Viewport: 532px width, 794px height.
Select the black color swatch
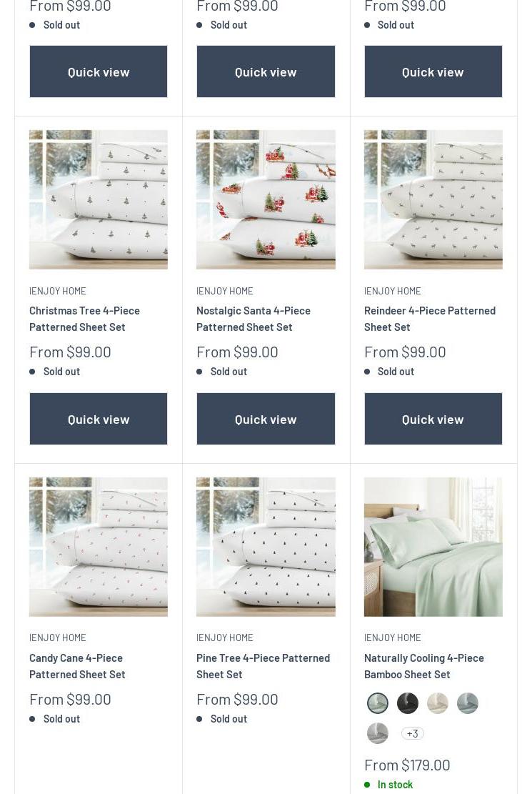(408, 703)
